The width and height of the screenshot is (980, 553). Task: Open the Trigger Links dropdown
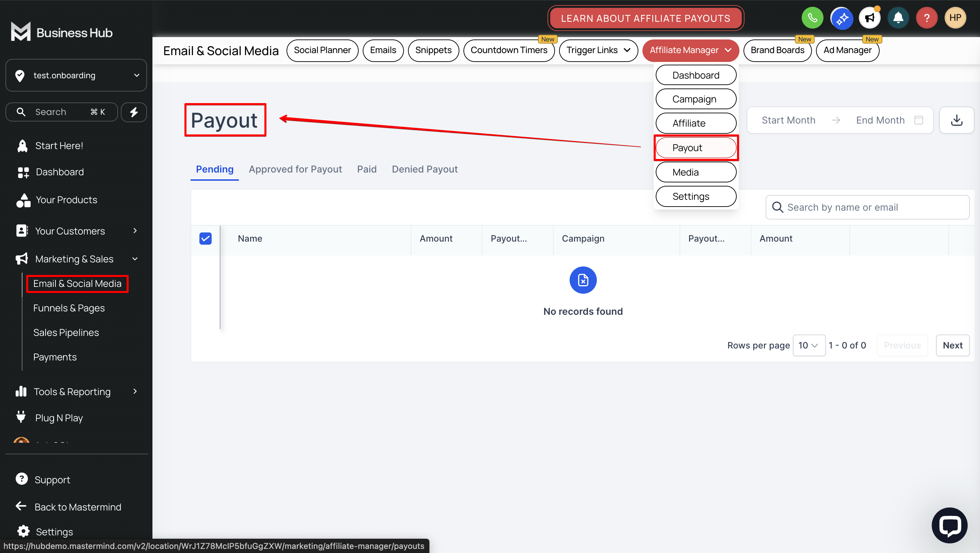click(598, 50)
